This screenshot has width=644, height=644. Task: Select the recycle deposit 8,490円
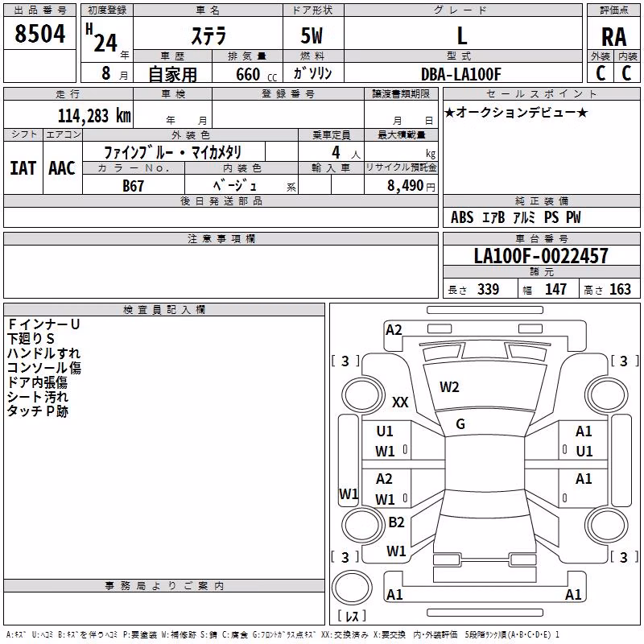coord(411,186)
